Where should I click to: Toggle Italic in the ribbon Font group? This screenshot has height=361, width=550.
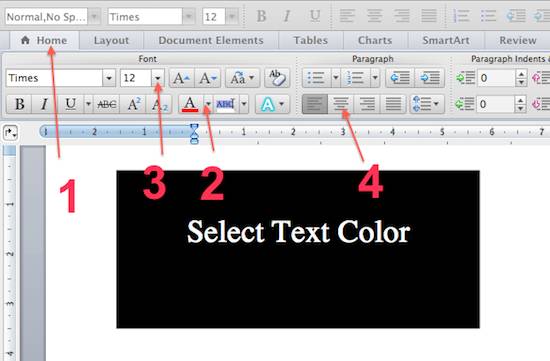44,104
